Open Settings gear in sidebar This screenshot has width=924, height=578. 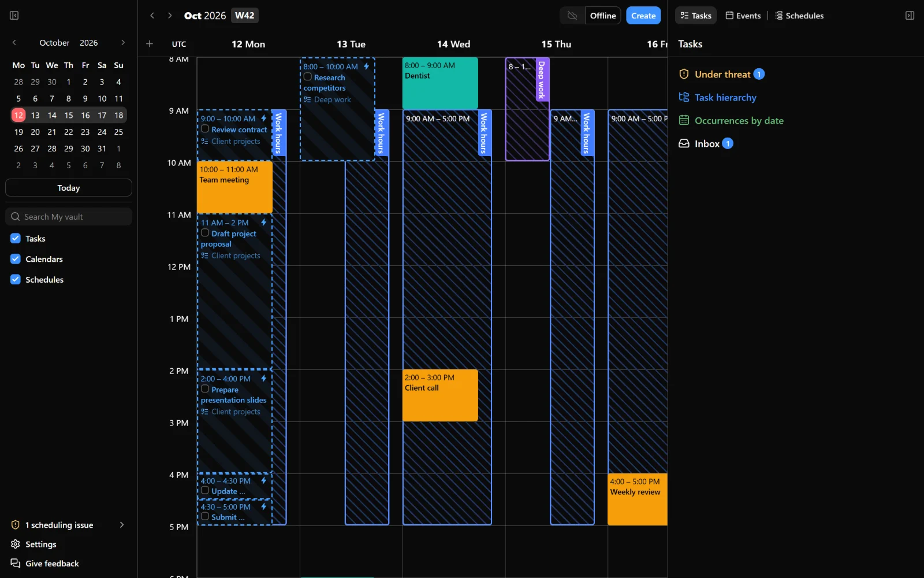click(16, 544)
